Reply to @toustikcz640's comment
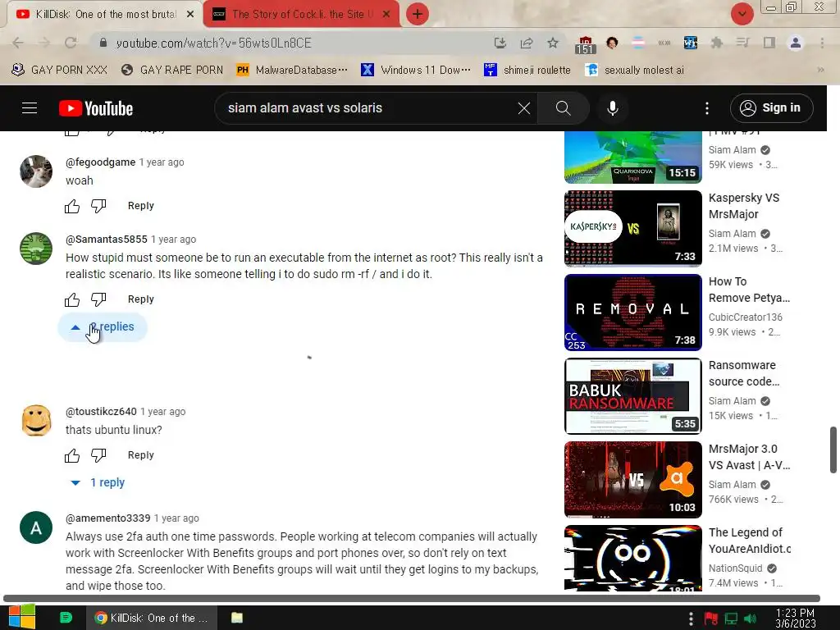The image size is (840, 630). 141,455
